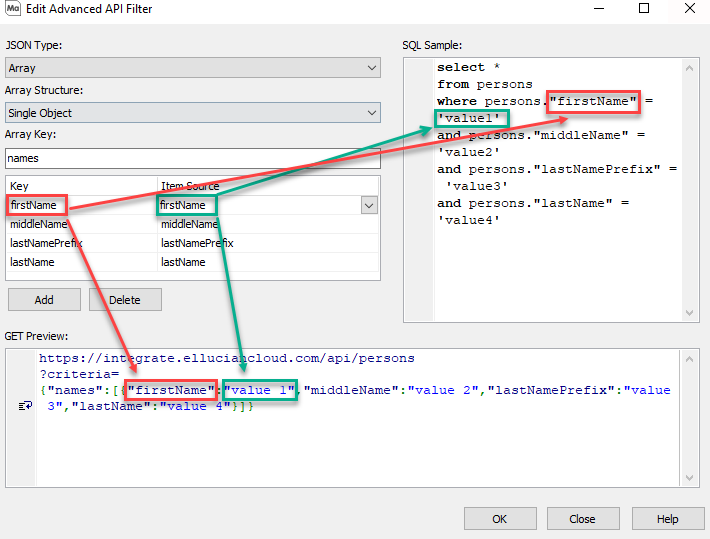Image resolution: width=710 pixels, height=539 pixels.
Task: Click the line wrap icon in GET Preview
Action: 23,406
